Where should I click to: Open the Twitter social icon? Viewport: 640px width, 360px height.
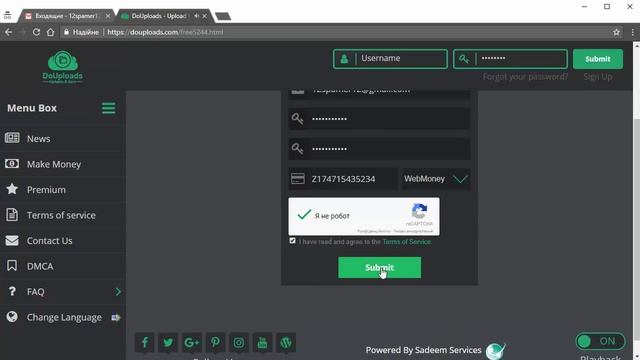click(x=168, y=342)
